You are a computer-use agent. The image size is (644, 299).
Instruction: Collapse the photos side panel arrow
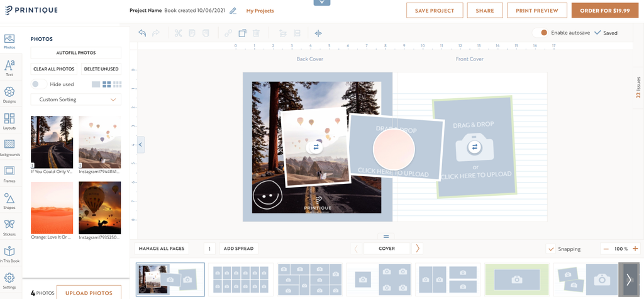point(140,145)
